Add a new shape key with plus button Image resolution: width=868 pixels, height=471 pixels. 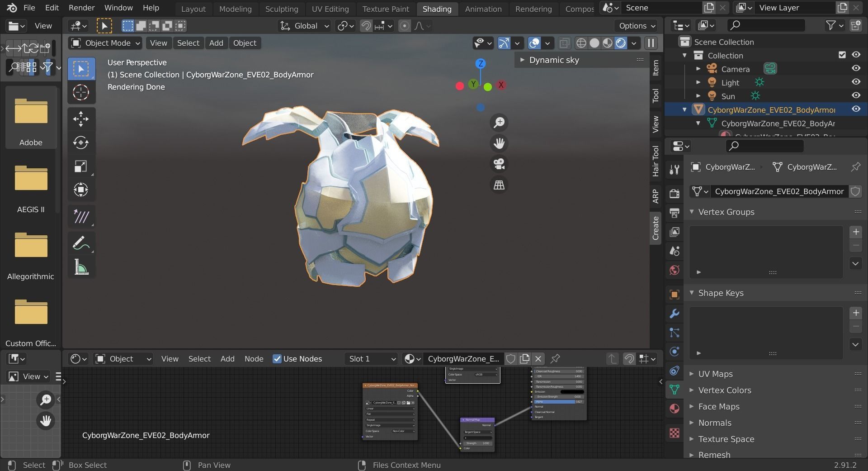point(855,313)
